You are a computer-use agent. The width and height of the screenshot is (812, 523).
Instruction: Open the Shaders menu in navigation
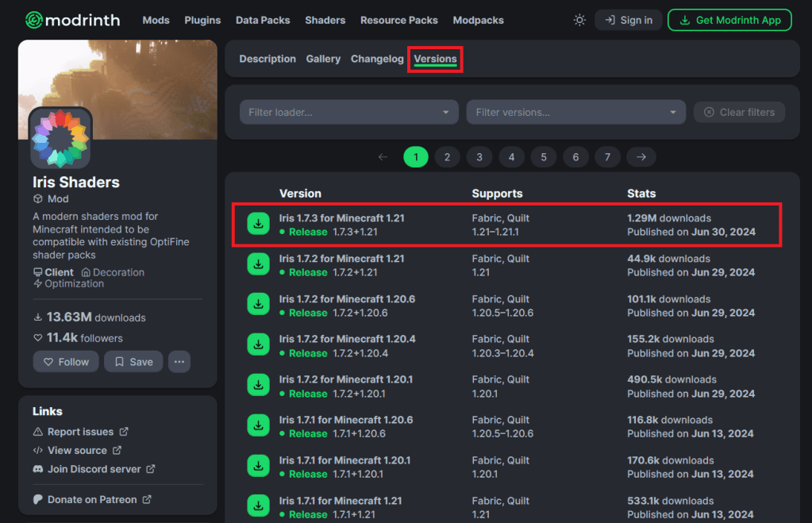click(325, 20)
